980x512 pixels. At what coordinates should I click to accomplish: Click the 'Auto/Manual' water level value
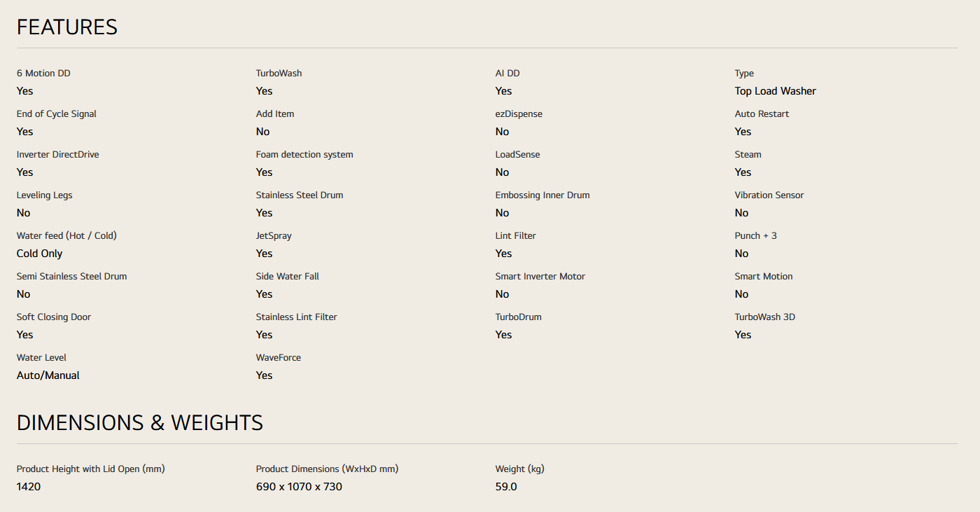48,375
